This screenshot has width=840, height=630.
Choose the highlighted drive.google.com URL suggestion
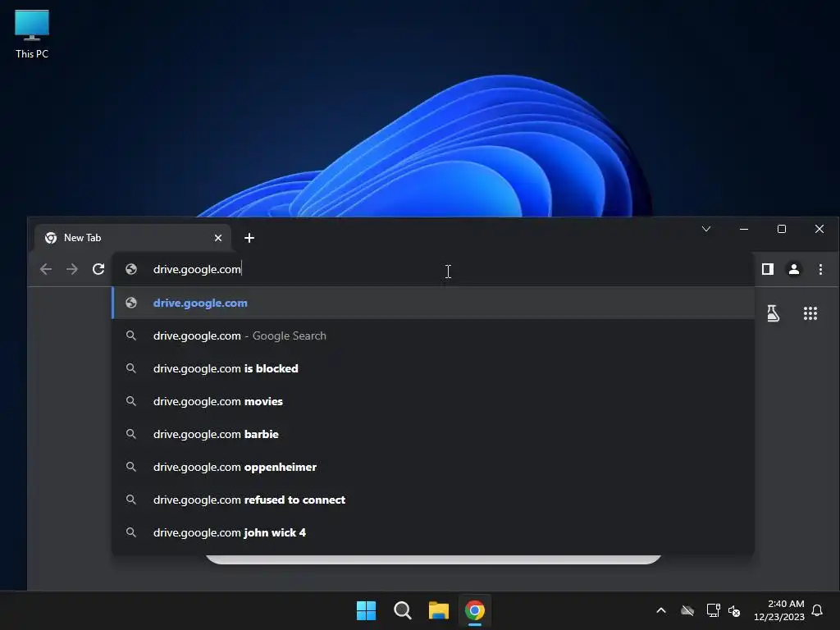coord(433,303)
